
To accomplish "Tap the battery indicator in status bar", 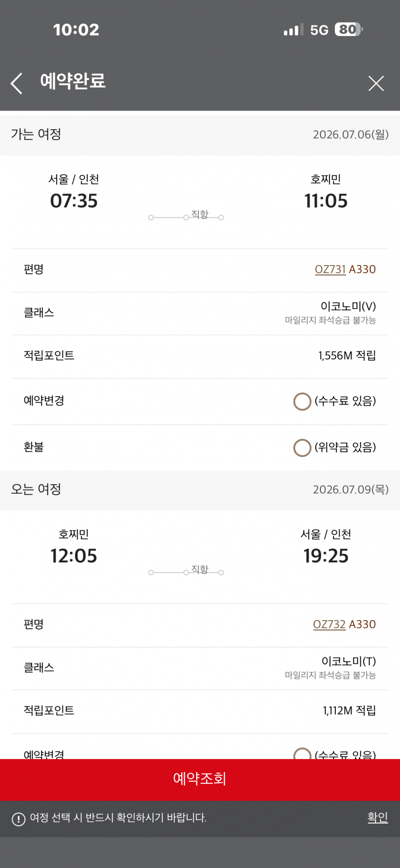I will [x=348, y=30].
